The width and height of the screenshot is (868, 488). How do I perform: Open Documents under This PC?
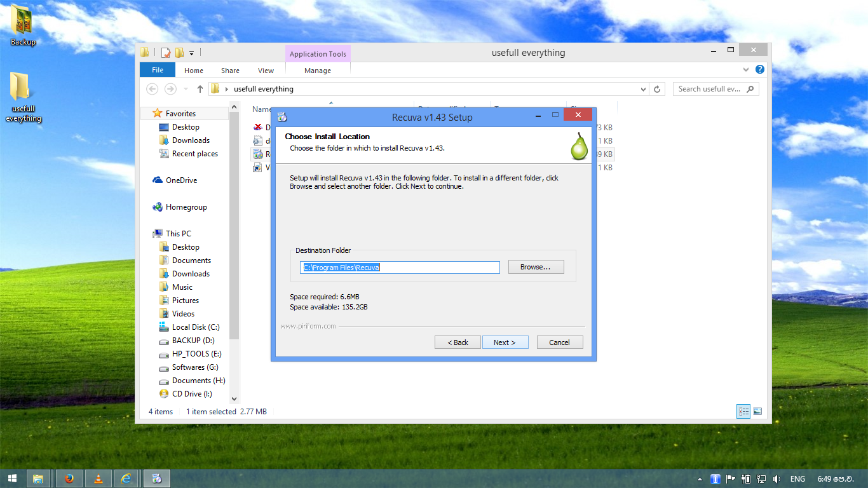(191, 261)
